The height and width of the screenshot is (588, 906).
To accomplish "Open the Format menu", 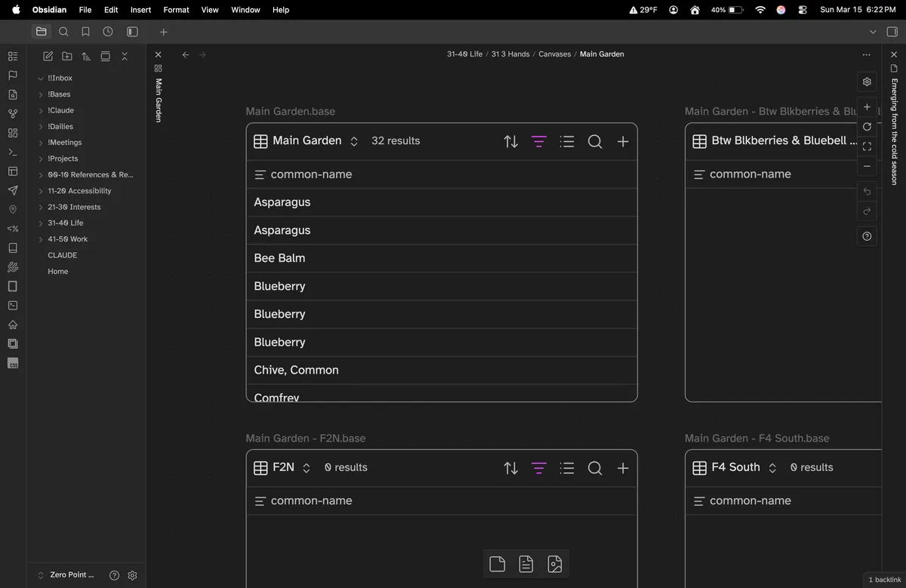I will [176, 10].
